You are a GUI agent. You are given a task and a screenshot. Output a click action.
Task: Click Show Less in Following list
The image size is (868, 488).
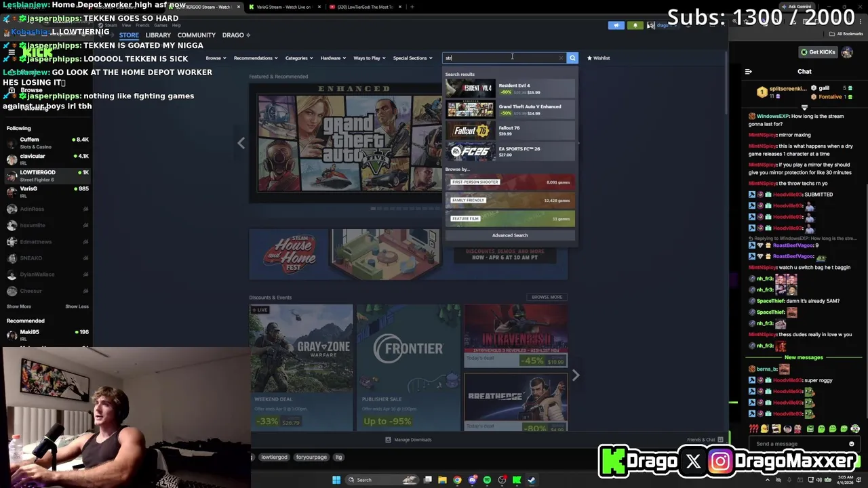coord(77,306)
